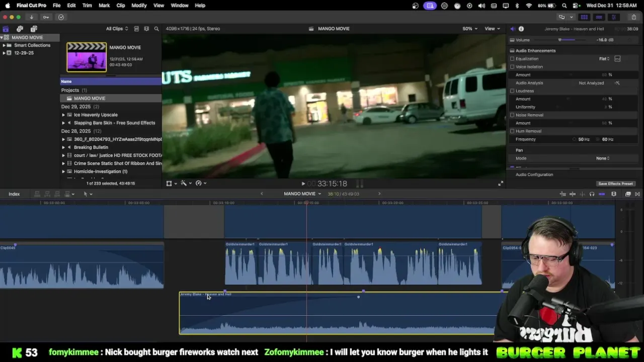Open the Titles and Generators sidebar icon
The width and height of the screenshot is (644, 362).
(x=34, y=29)
